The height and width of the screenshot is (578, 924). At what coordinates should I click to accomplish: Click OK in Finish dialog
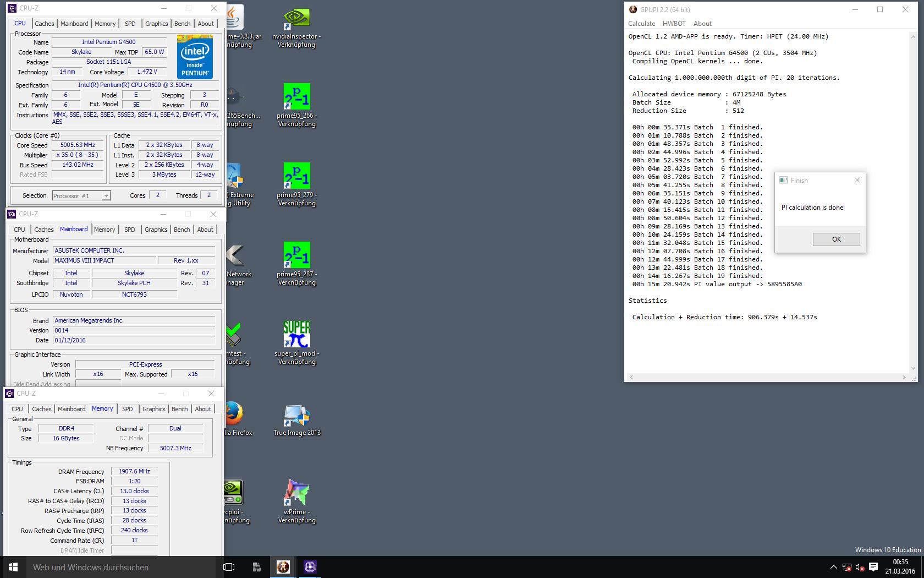(836, 239)
